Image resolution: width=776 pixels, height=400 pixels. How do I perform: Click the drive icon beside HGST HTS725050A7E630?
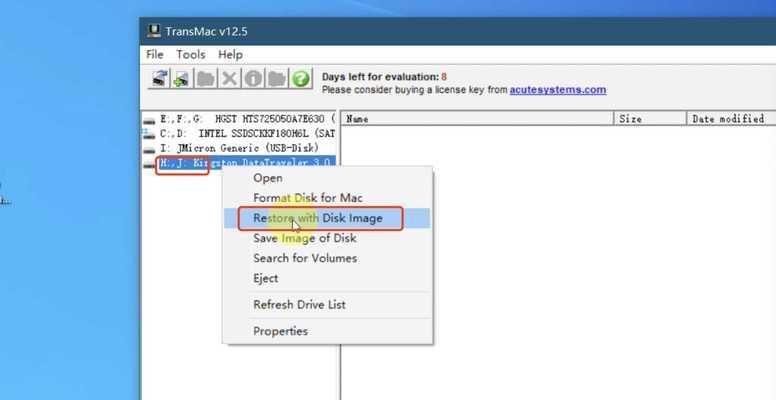click(149, 120)
